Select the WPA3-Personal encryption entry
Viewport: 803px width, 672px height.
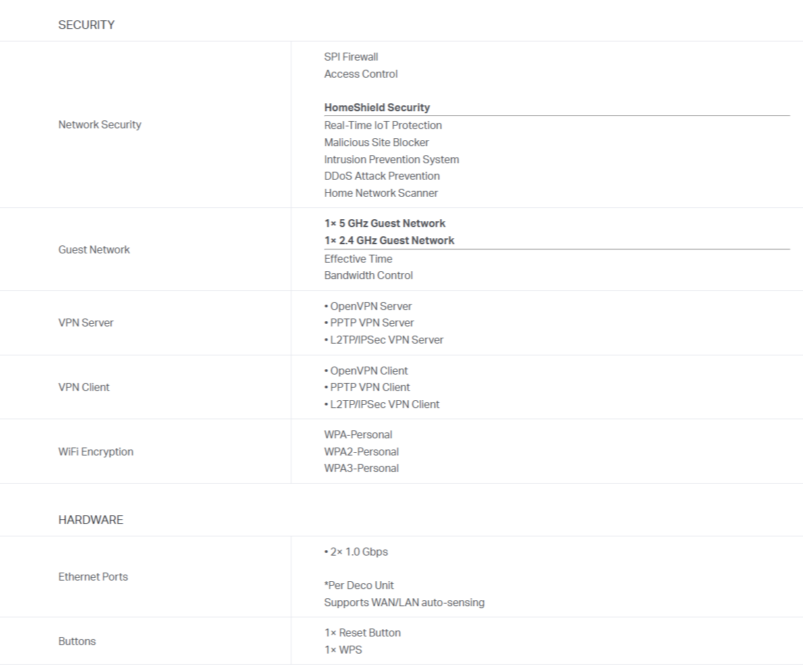(361, 468)
